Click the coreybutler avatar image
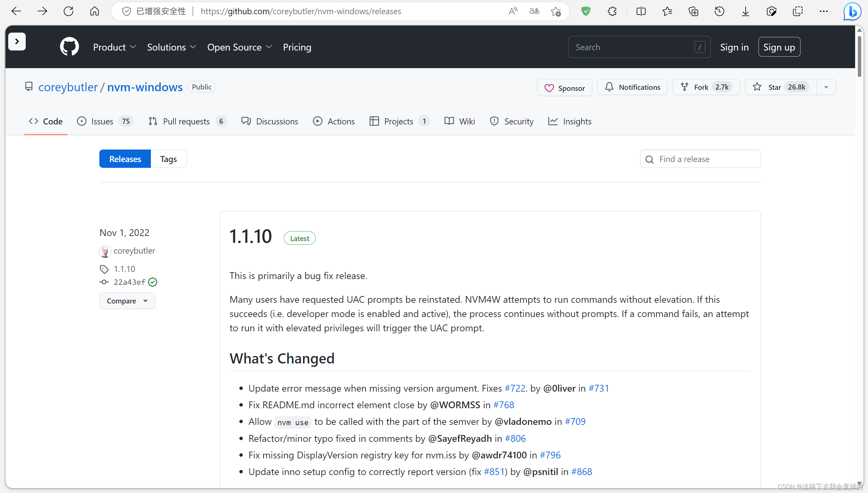868x493 pixels. pyautogui.click(x=105, y=252)
